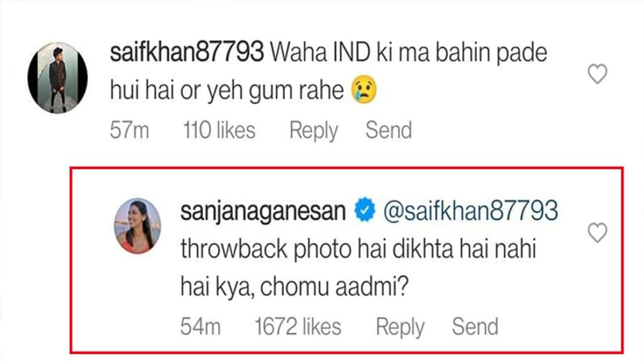Viewport: 644px width, 363px height.
Task: View the 110 likes list
Action: tap(219, 131)
